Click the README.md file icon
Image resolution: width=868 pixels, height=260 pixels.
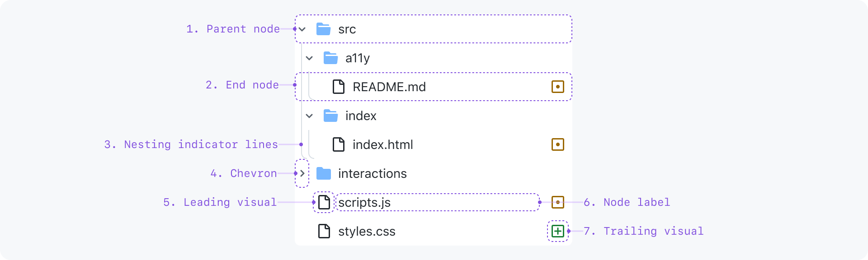(338, 87)
